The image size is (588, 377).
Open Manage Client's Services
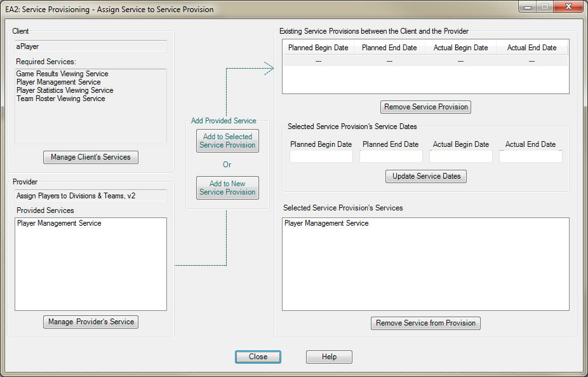coord(91,157)
